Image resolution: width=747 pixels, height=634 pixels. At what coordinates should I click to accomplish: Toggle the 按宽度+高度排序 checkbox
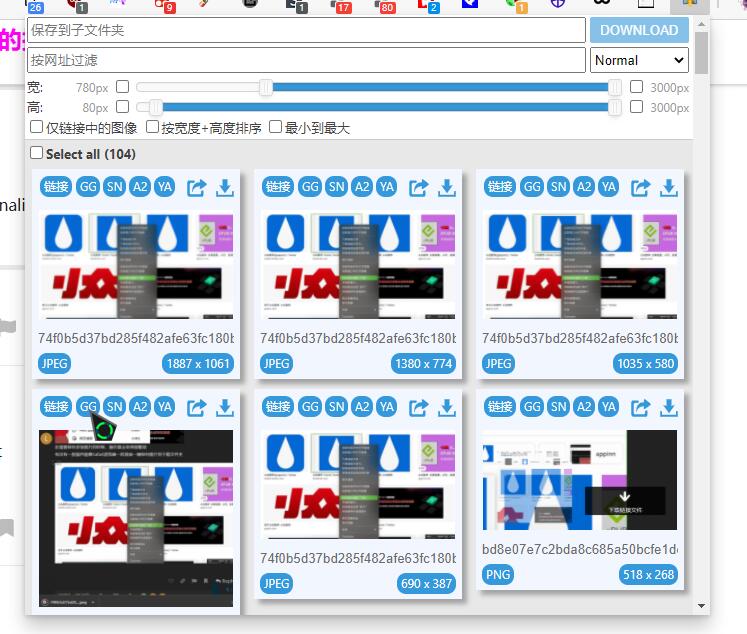click(153, 128)
